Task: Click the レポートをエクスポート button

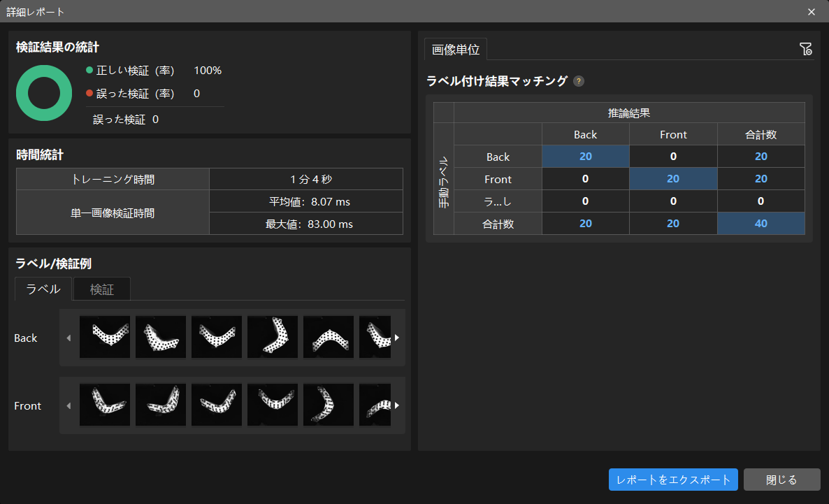Action: (673, 480)
